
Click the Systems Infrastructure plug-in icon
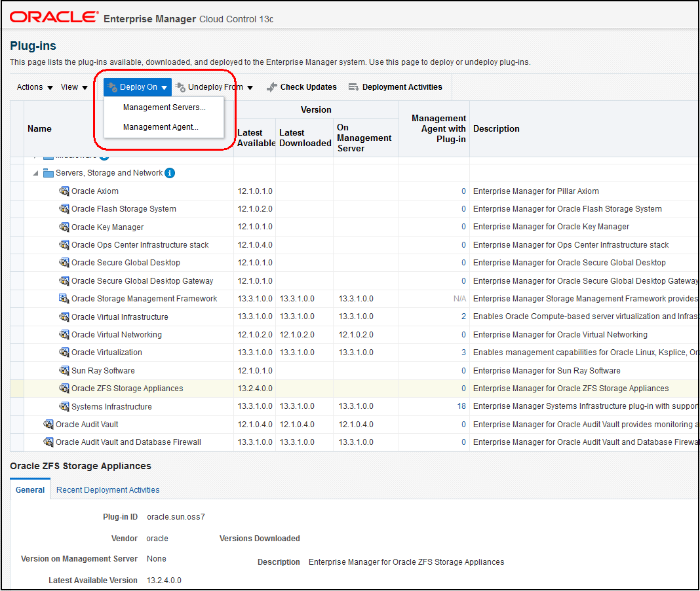point(64,407)
